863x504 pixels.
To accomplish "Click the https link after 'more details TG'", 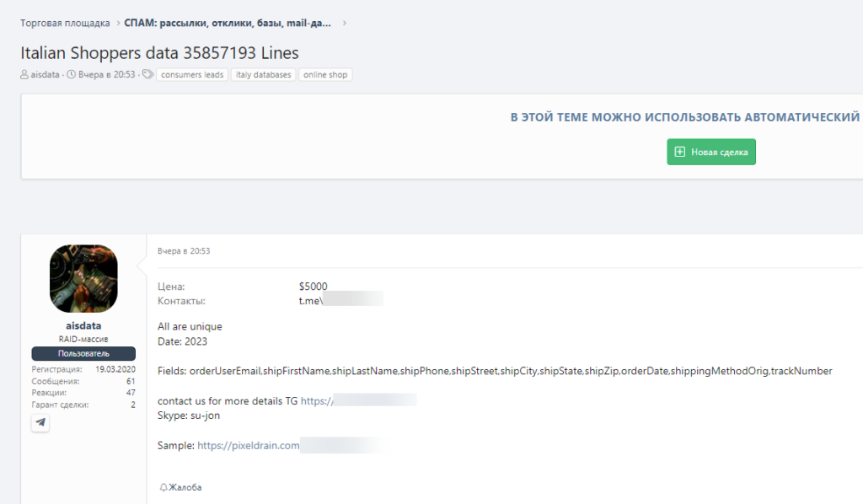I will 317,401.
